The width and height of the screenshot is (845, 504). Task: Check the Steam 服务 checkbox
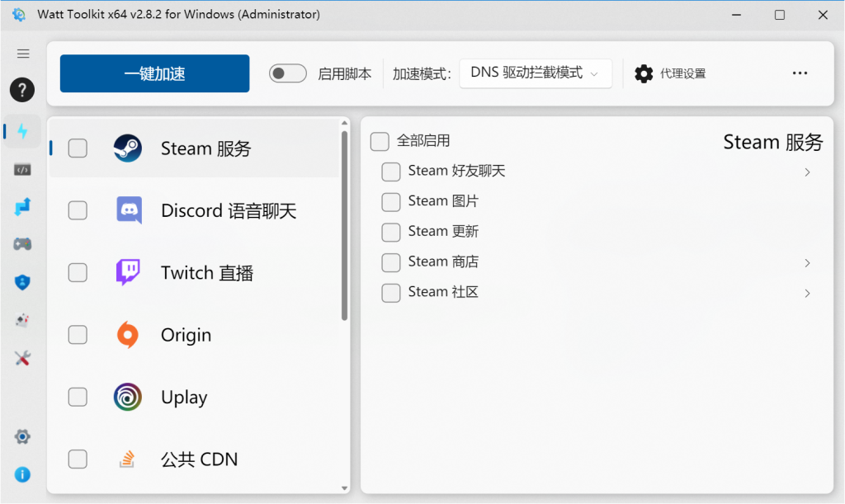coord(77,148)
